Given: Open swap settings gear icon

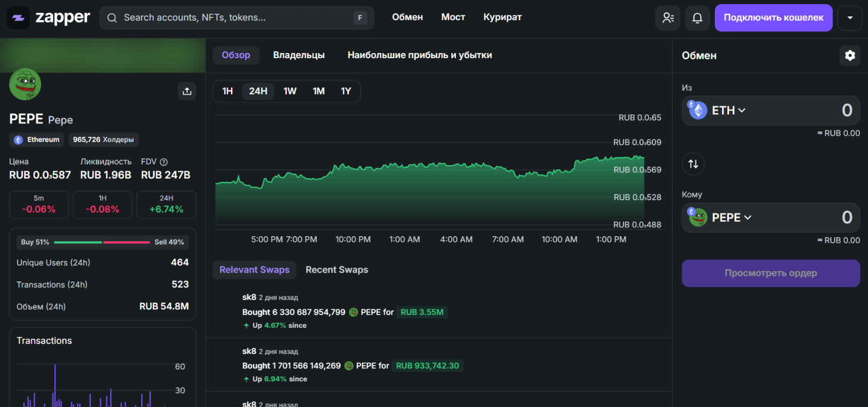Looking at the screenshot, I should [850, 55].
